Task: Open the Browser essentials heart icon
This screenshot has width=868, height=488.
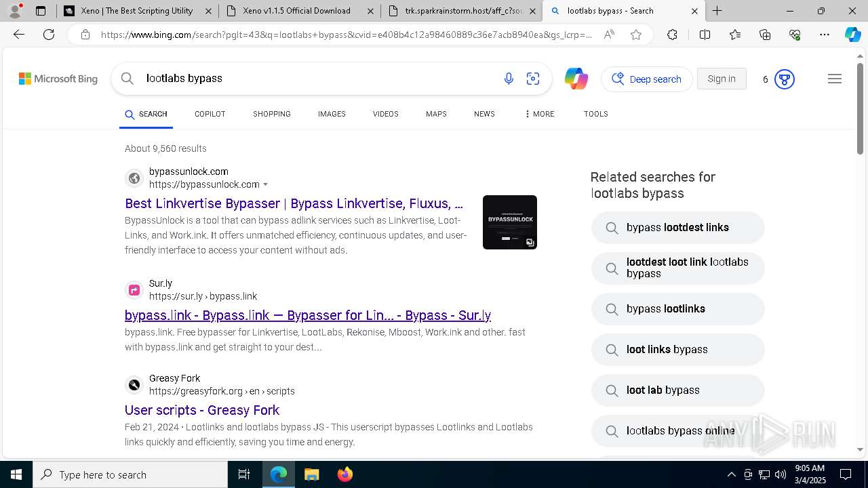Action: click(795, 35)
